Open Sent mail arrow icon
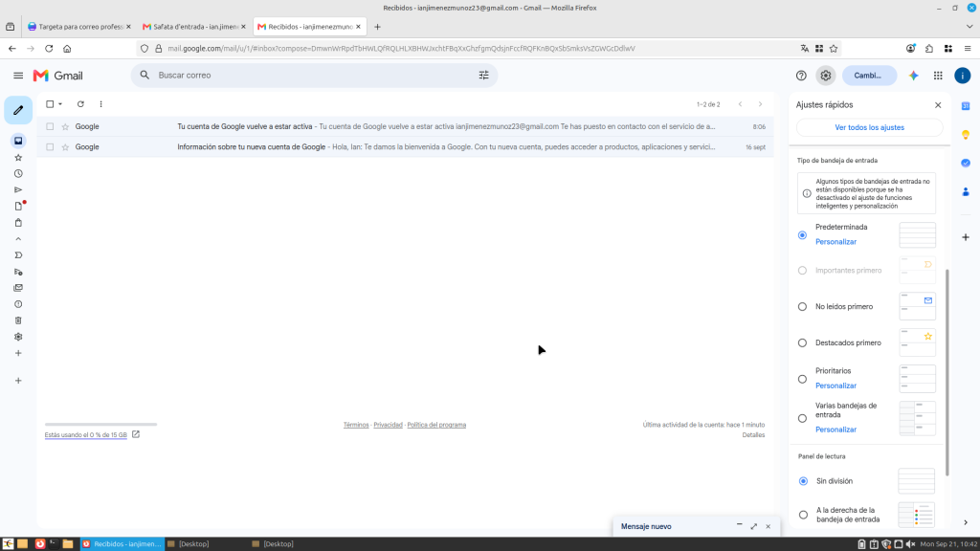Viewport: 980px width, 551px height. [x=18, y=190]
